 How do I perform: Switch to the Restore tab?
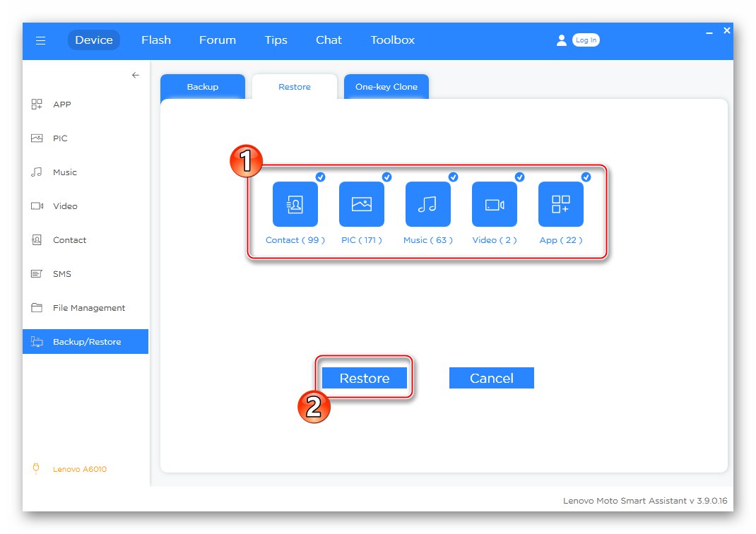[x=295, y=87]
